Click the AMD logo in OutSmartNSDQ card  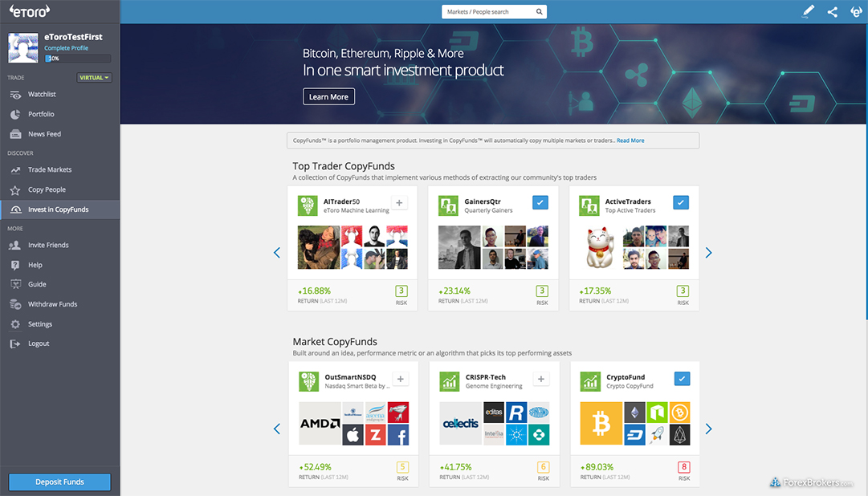tap(320, 424)
